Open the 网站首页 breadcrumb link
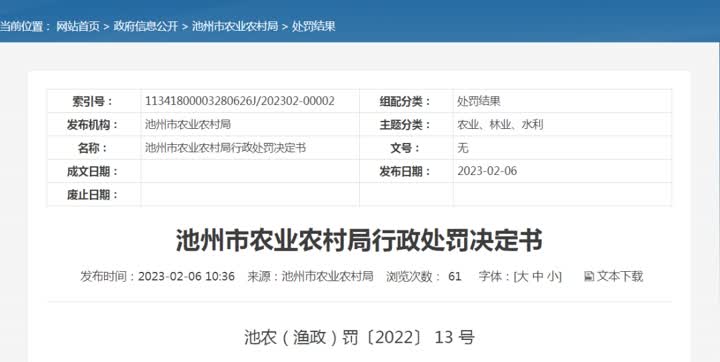 78,26
